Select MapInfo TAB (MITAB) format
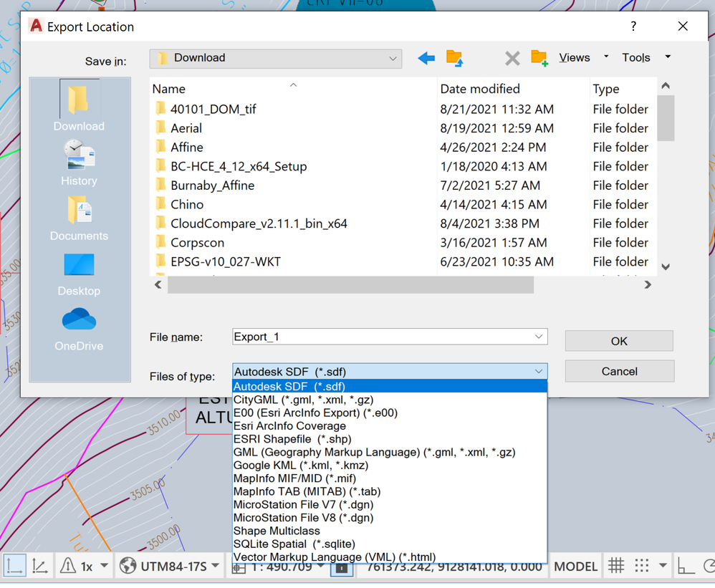 390,491
